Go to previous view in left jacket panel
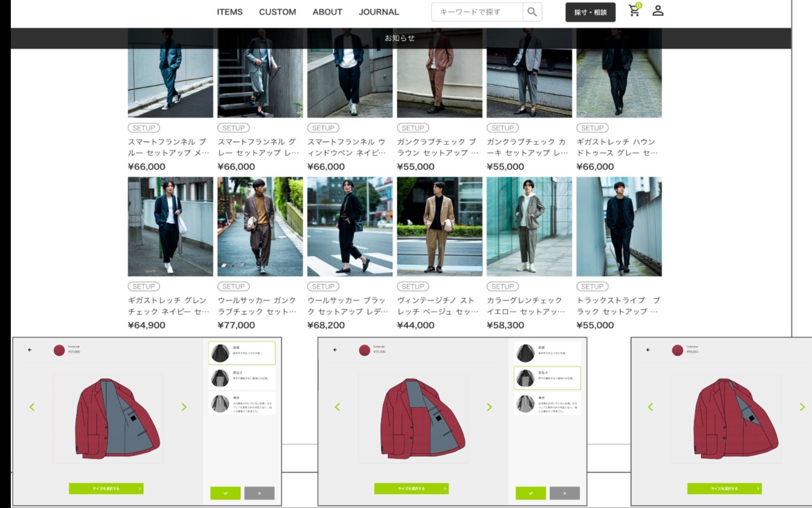This screenshot has height=508, width=812. click(x=32, y=407)
